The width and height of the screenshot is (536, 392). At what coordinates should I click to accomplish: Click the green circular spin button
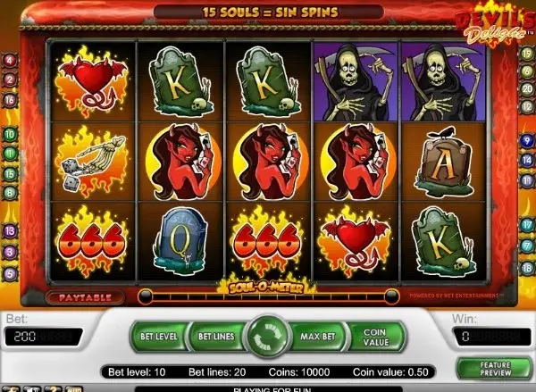[x=268, y=337]
